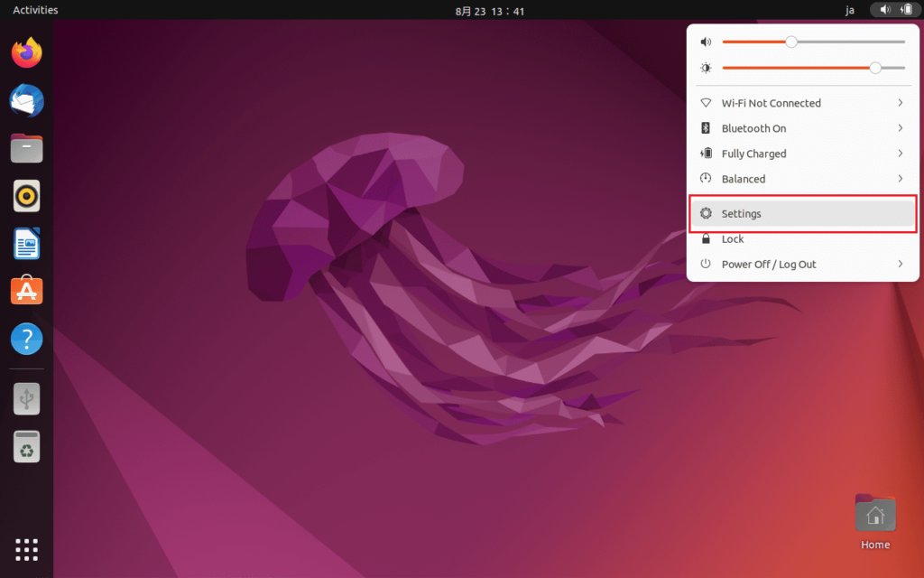Open LibreOffice Writer from the dock
Screen dimensions: 924x578
coord(26,244)
